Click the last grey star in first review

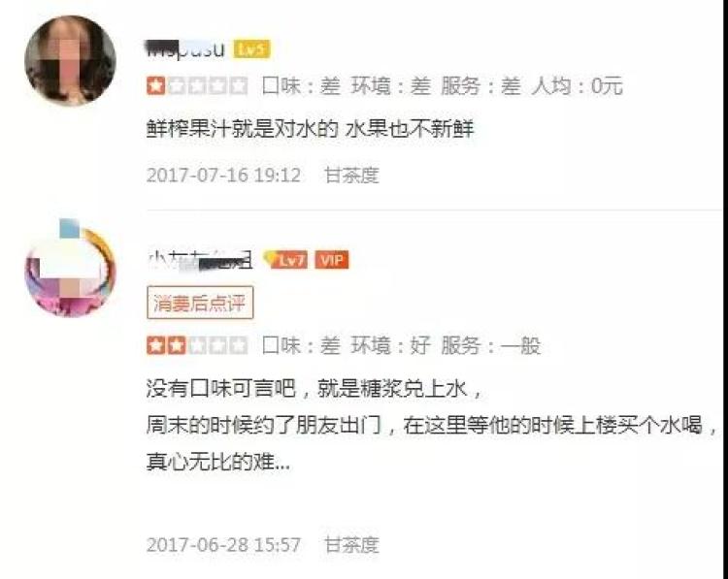(x=239, y=86)
